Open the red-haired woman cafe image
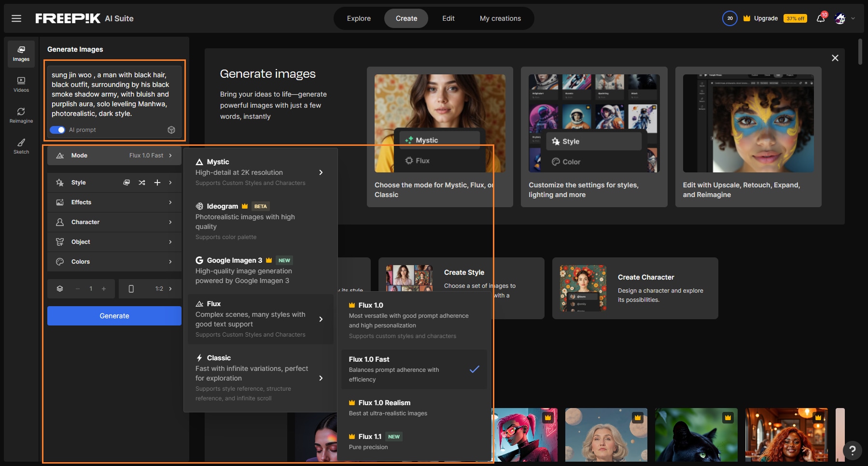This screenshot has width=868, height=466. 786,435
